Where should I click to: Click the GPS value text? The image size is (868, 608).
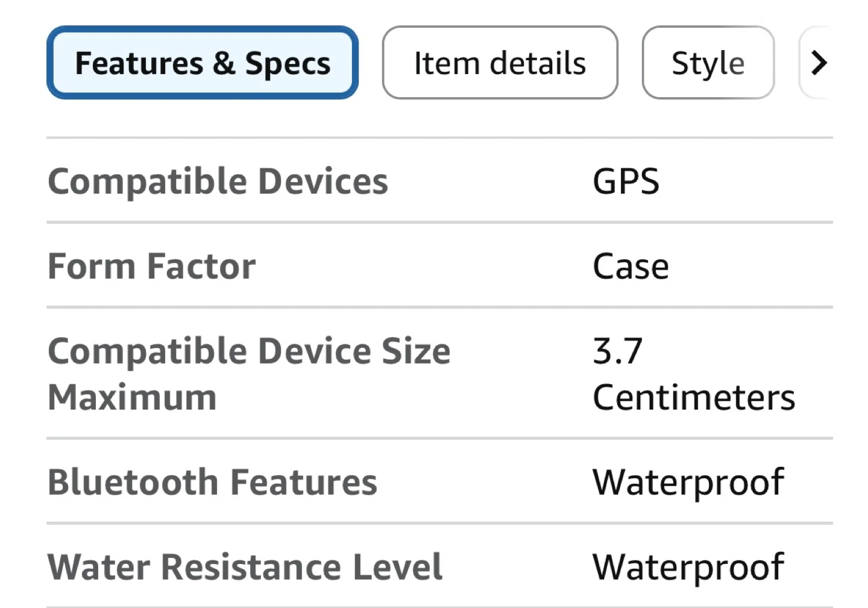pyautogui.click(x=626, y=181)
